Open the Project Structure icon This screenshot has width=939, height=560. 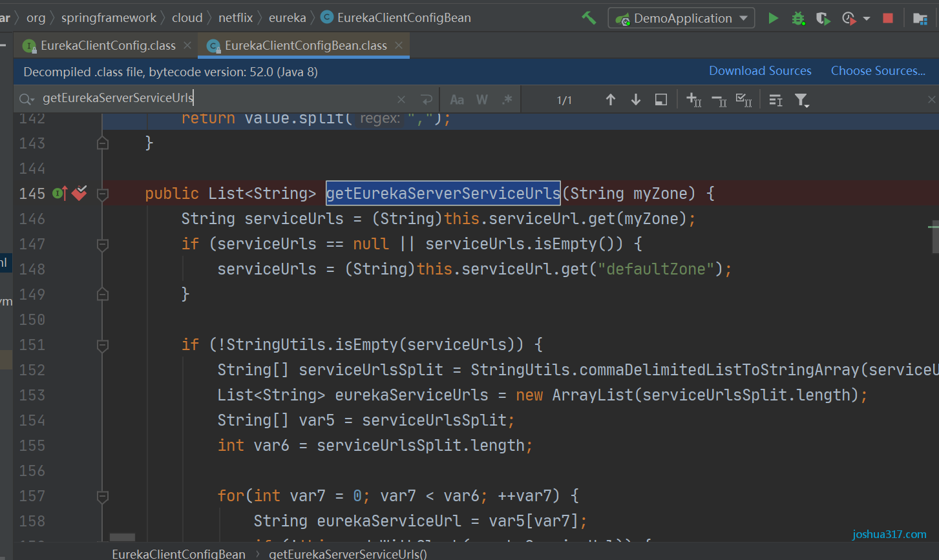tap(920, 18)
